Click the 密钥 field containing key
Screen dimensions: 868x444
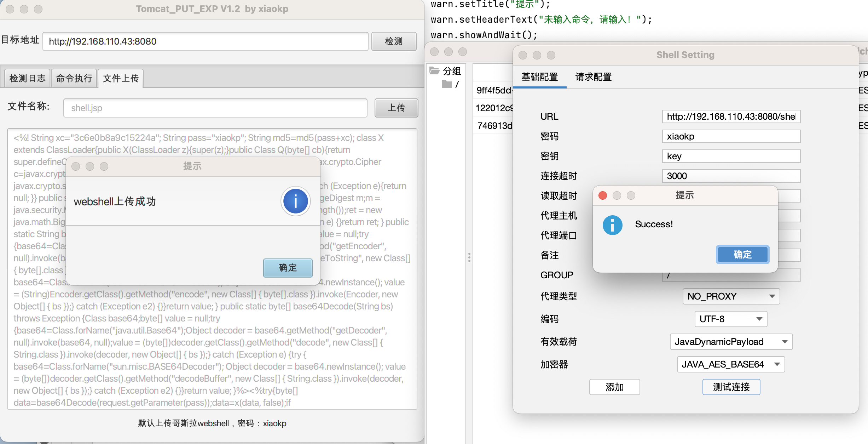731,156
